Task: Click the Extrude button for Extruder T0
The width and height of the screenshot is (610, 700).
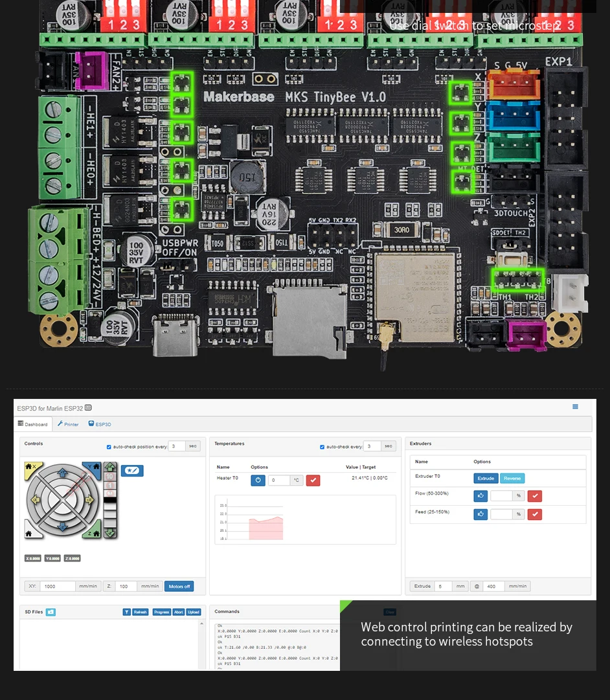Action: pyautogui.click(x=486, y=479)
